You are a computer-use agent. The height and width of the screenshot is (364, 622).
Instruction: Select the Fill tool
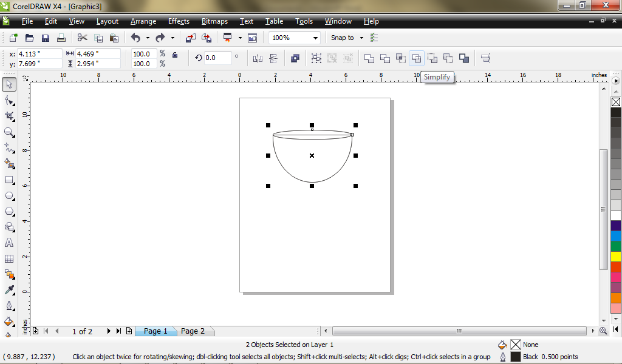click(x=9, y=321)
